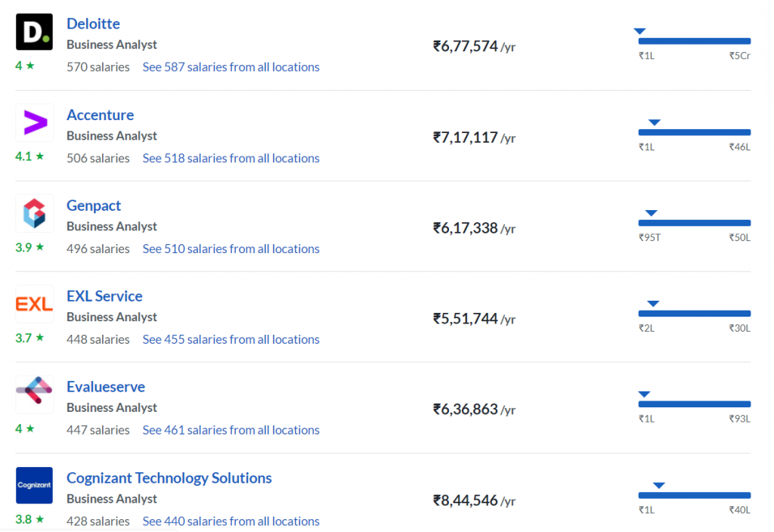Click the Deloitte company logo

pyautogui.click(x=34, y=32)
